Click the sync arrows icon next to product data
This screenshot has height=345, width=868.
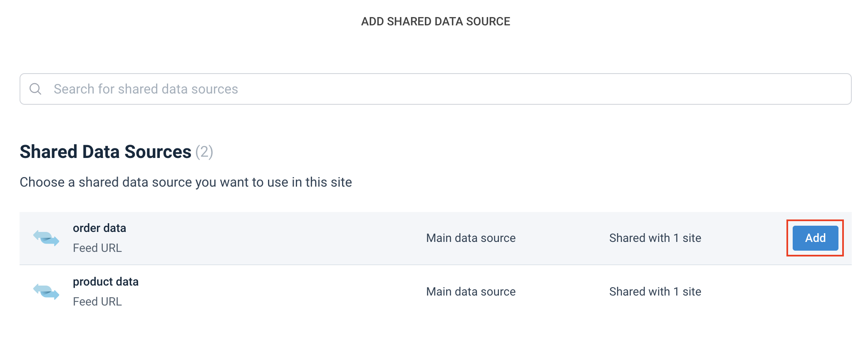tap(47, 291)
